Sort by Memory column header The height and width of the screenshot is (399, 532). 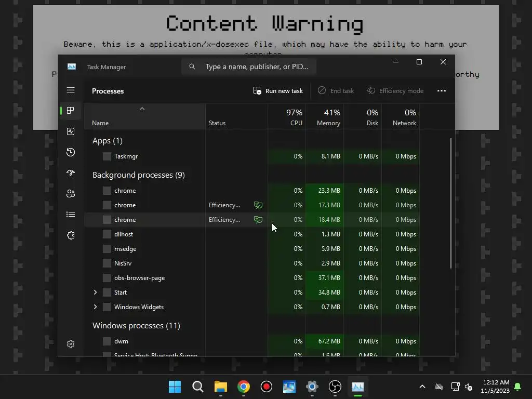pos(325,117)
